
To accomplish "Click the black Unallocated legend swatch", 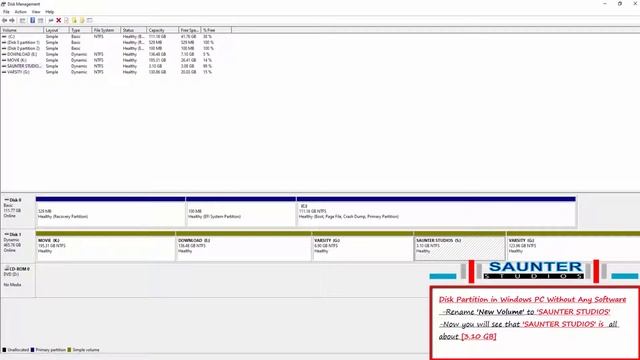I will click(x=4, y=350).
